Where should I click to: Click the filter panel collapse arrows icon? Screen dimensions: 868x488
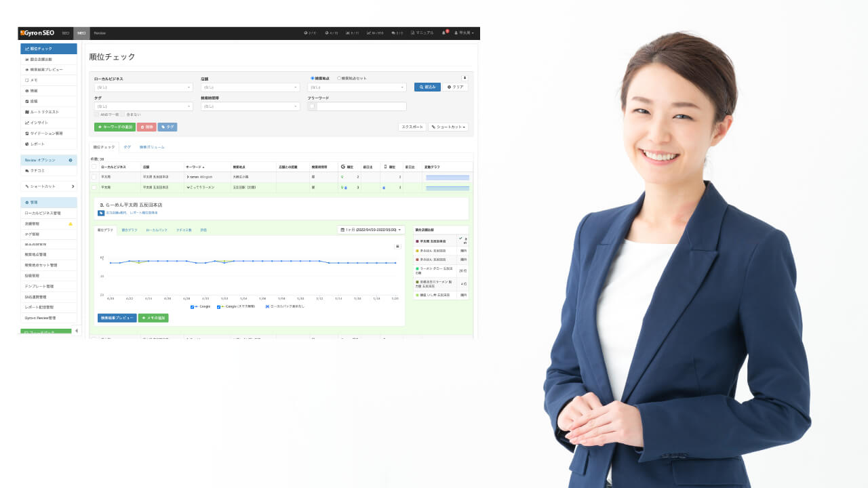465,78
